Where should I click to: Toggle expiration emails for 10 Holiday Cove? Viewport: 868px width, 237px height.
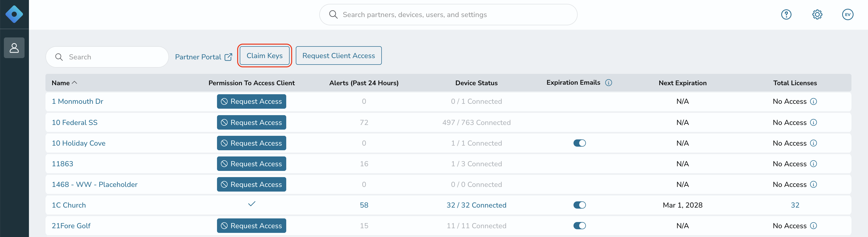pyautogui.click(x=579, y=143)
